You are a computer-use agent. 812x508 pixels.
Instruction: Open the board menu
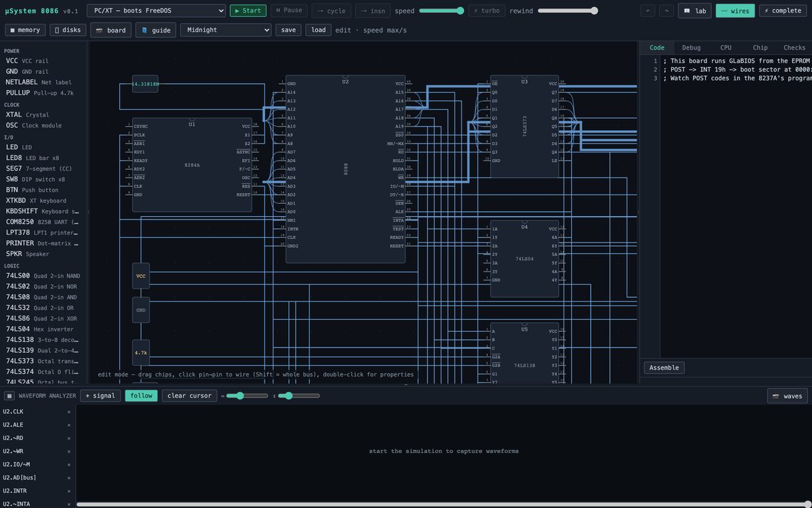111,30
